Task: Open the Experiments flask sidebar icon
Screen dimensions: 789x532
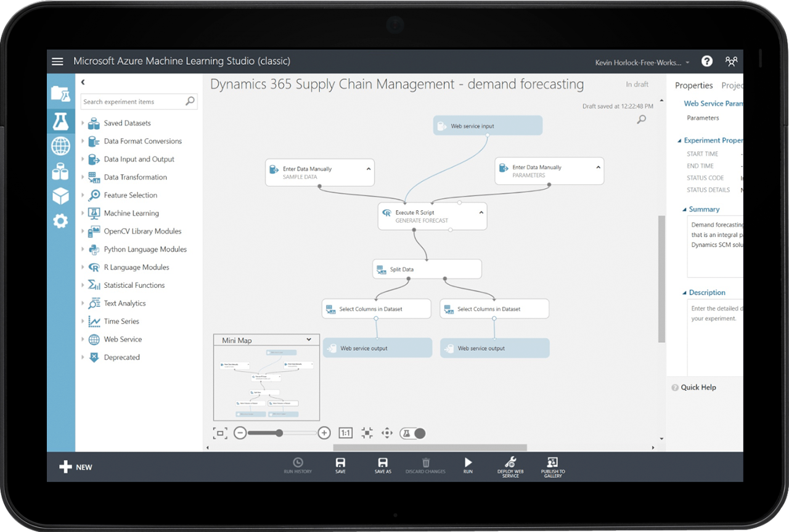Action: 60,121
